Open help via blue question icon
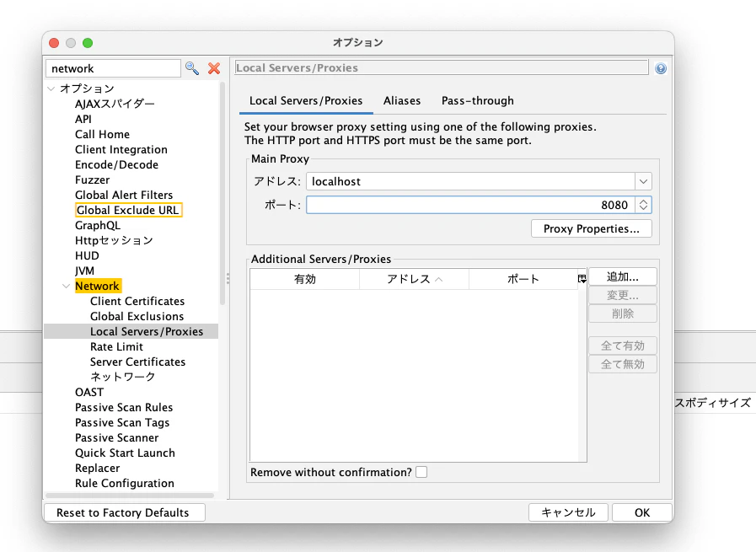The width and height of the screenshot is (756, 552). coord(661,68)
